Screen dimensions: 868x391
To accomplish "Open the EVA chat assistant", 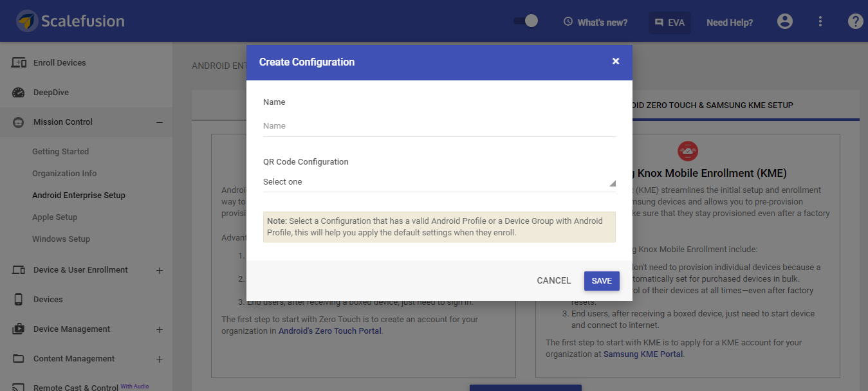I will (670, 23).
